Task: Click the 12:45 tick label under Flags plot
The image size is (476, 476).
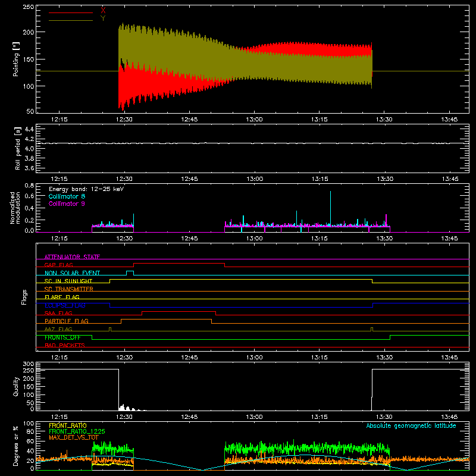Action: [189, 358]
